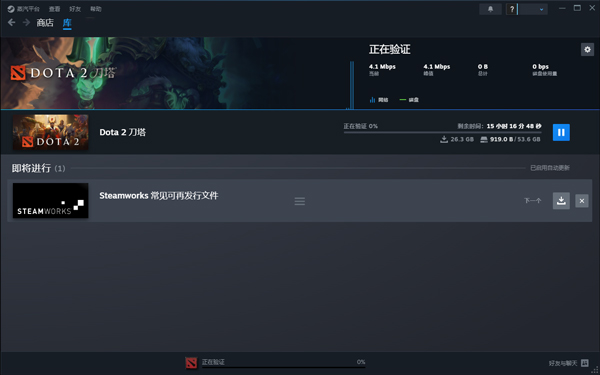Open the 商店 store tab

coord(45,23)
